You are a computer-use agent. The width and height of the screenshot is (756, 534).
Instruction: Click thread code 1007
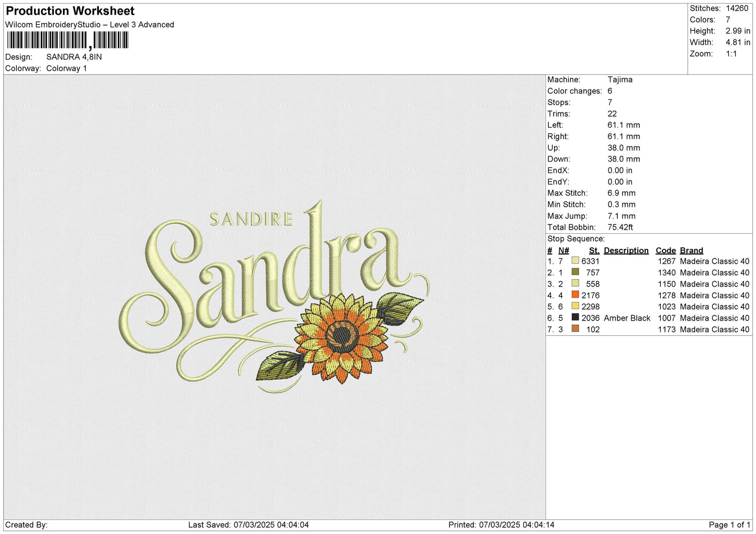(x=667, y=318)
